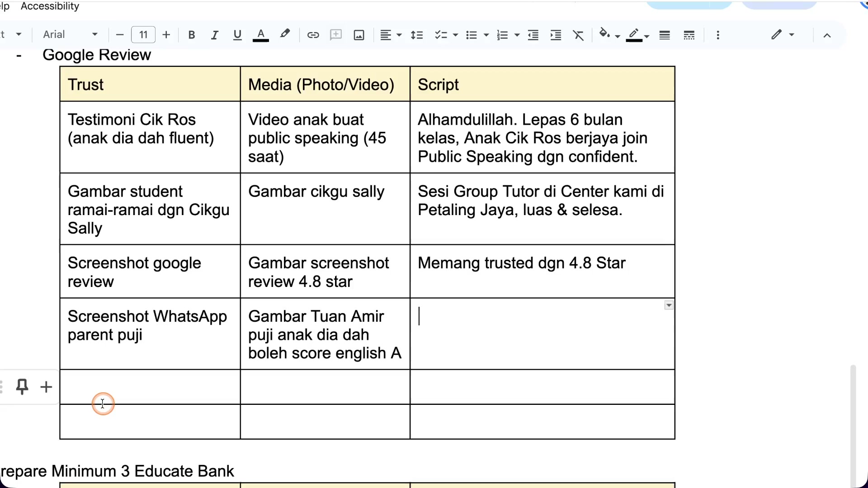The image size is (868, 488).
Task: Click the cell 'Memang trusted dgn 4.8 Star'
Action: tap(542, 271)
